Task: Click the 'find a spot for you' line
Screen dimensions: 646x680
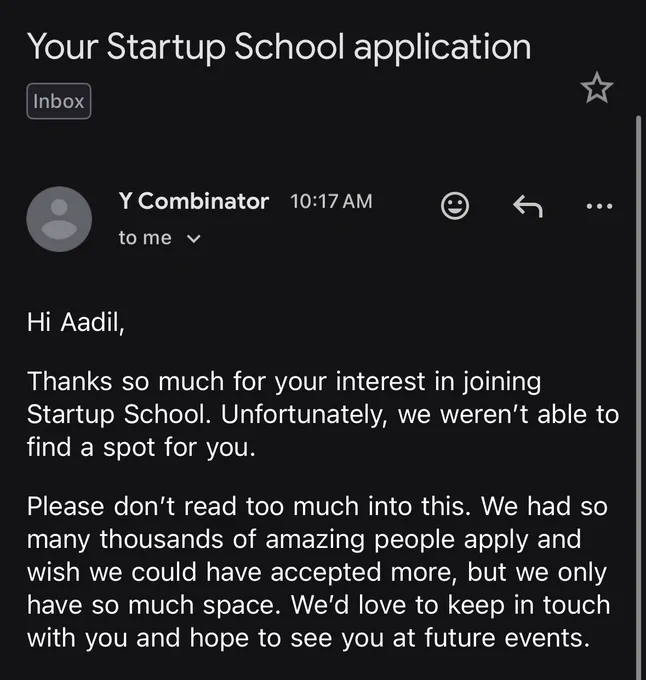Action: pos(141,447)
